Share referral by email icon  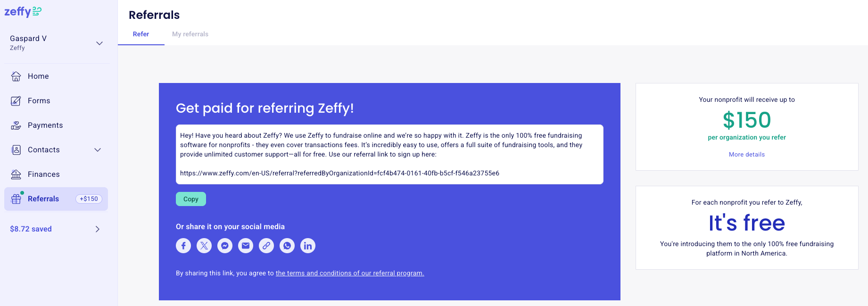pos(246,246)
